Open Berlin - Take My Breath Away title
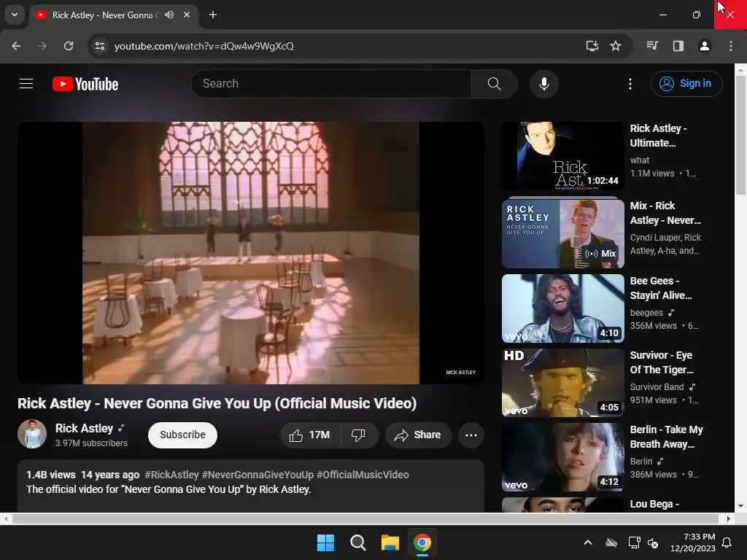 click(666, 437)
